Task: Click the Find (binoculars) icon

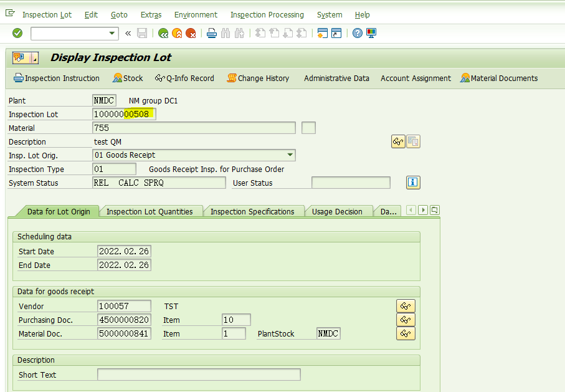Action: coord(226,33)
